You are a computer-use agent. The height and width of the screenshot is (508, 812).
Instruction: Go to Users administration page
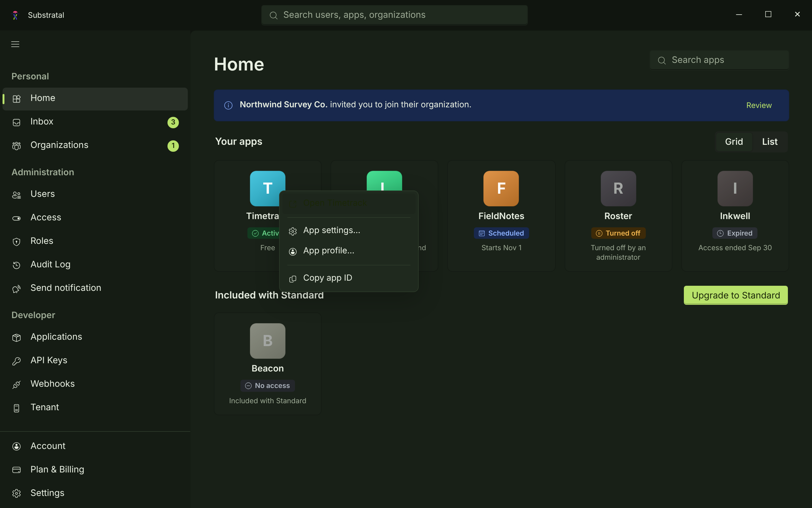coord(95,194)
